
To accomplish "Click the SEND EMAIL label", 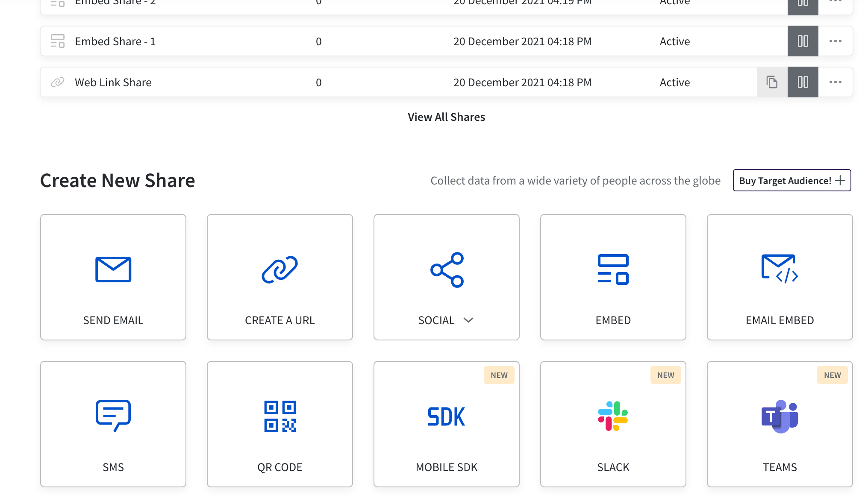I will point(113,320).
